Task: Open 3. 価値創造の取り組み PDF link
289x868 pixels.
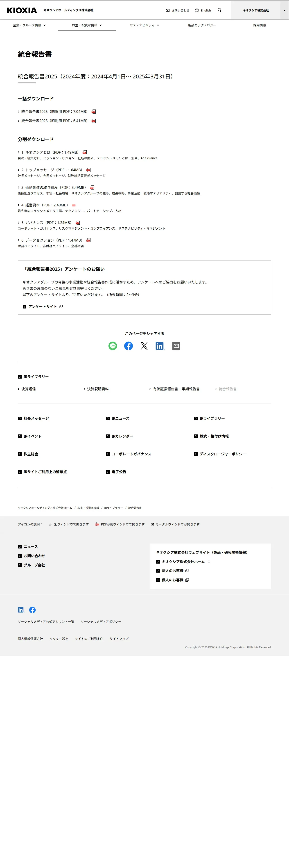Action: (54, 187)
